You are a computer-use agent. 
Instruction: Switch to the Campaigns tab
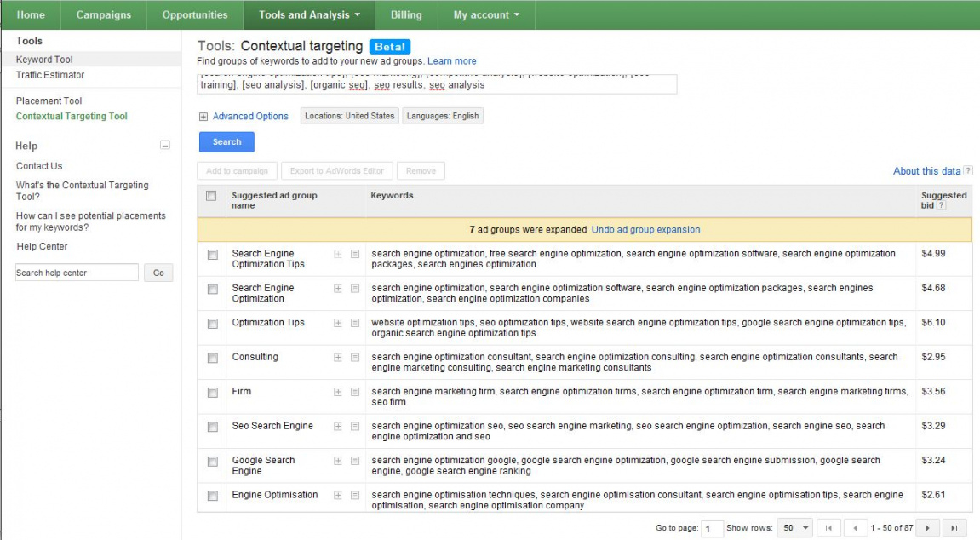coord(104,14)
